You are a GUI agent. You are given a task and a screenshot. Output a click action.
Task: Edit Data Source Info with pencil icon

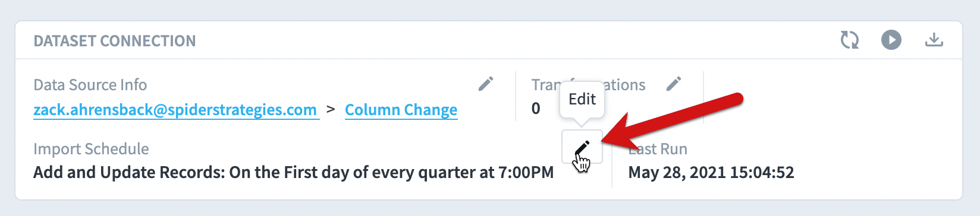(x=486, y=84)
